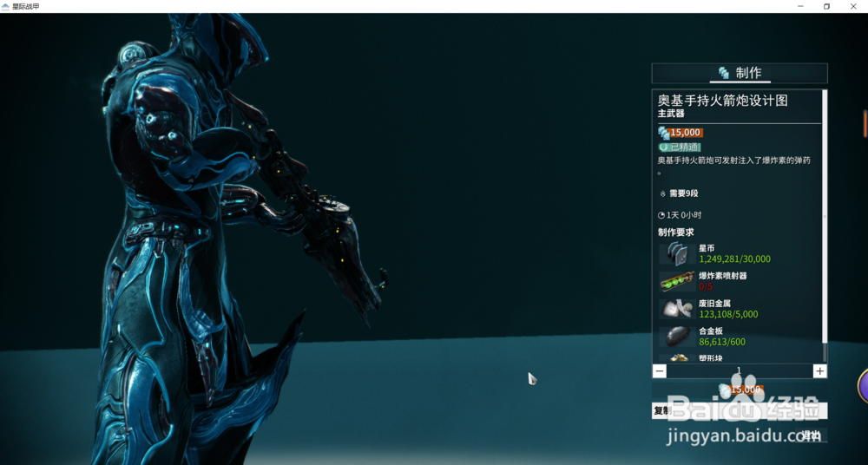
Task: Click the purple circular icon at right edge
Action: [863, 386]
